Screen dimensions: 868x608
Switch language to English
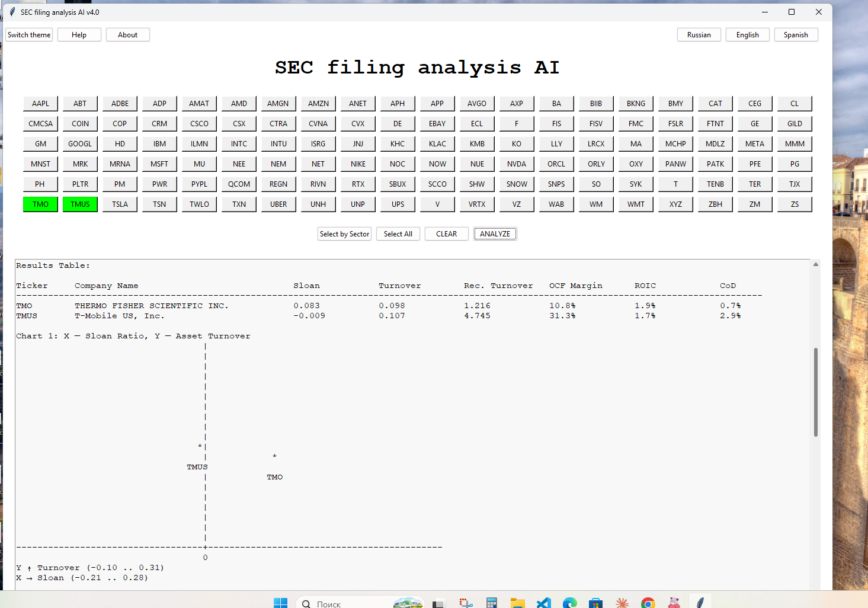click(748, 35)
